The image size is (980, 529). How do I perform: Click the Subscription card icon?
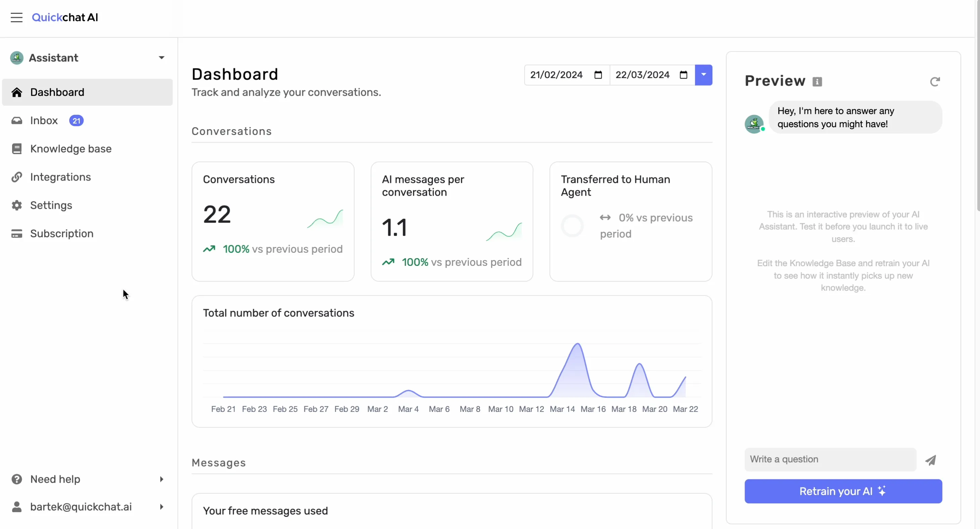(16, 234)
